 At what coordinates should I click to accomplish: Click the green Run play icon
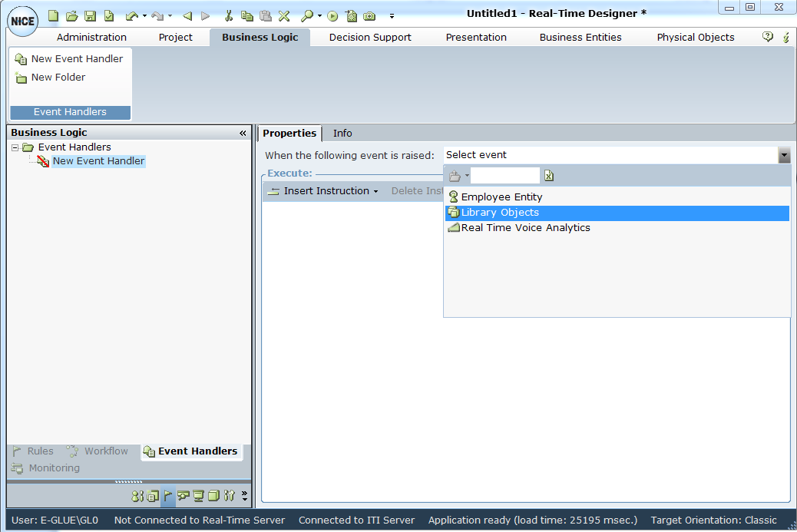click(x=332, y=15)
